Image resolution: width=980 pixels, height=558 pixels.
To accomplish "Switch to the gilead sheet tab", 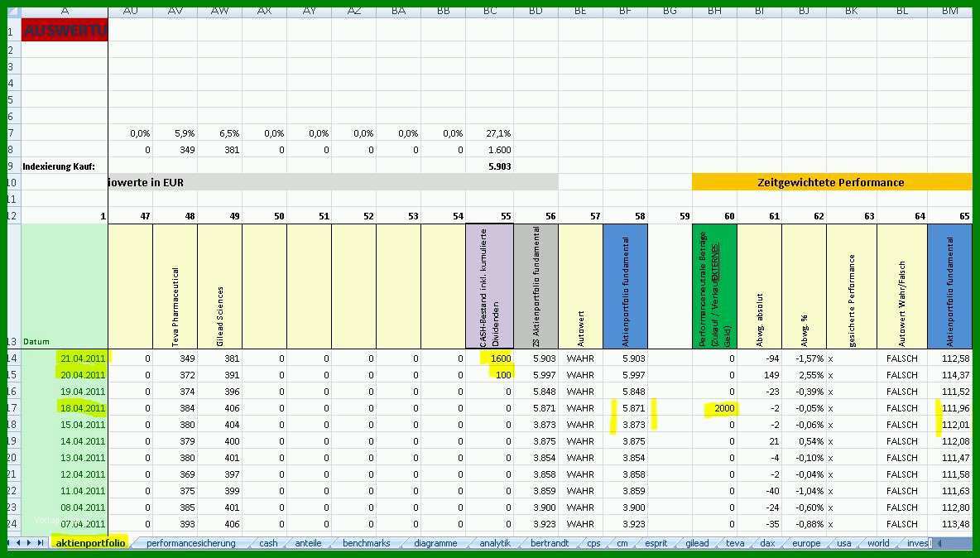I will click(697, 543).
